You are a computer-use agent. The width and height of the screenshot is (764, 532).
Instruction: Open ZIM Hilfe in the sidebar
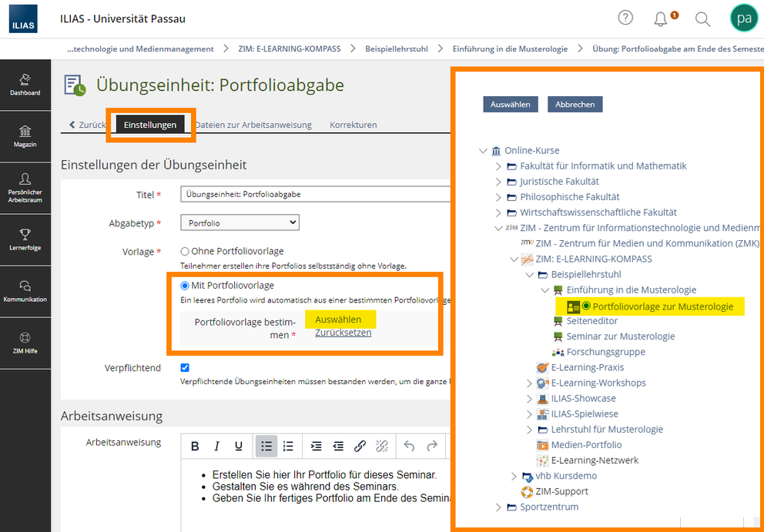pos(25,343)
